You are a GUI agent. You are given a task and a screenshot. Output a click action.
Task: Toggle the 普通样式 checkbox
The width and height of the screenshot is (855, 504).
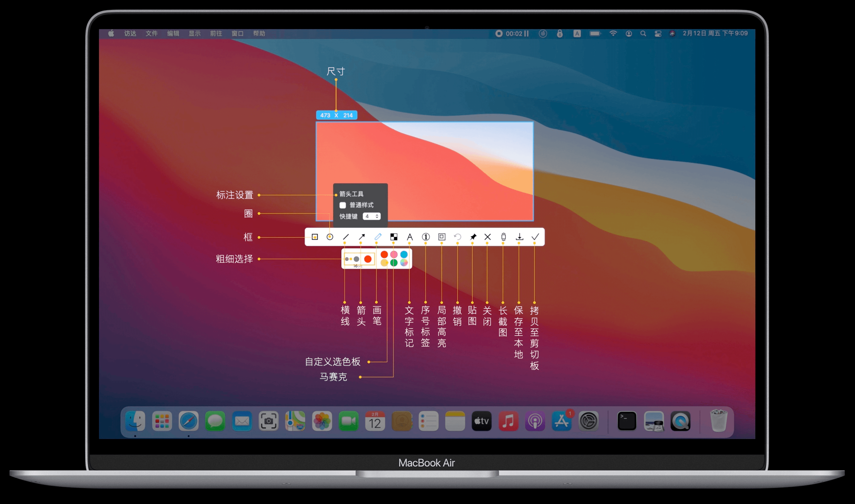tap(342, 205)
